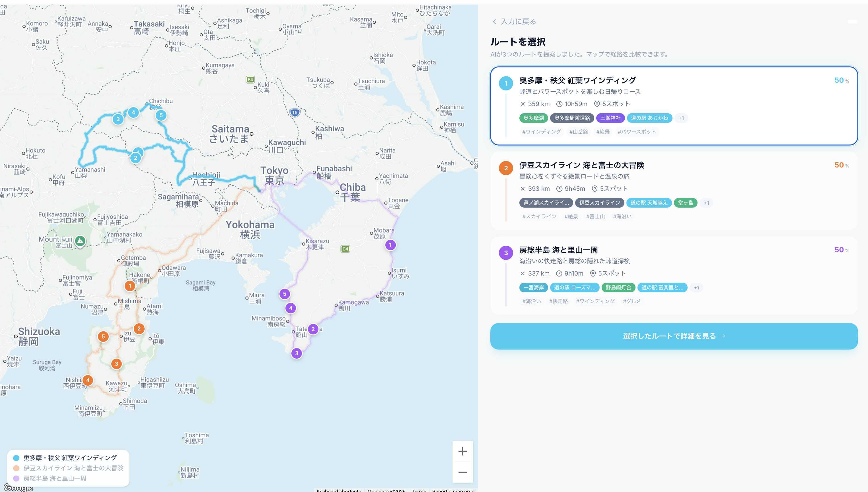Expand the +1 chip next to 堂ヶ島
The height and width of the screenshot is (492, 868).
(x=706, y=203)
